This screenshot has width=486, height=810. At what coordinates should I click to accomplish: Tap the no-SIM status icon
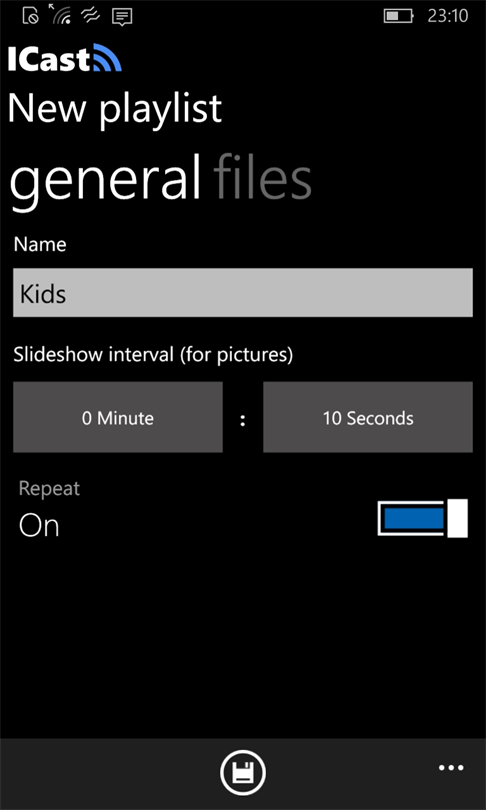30,16
